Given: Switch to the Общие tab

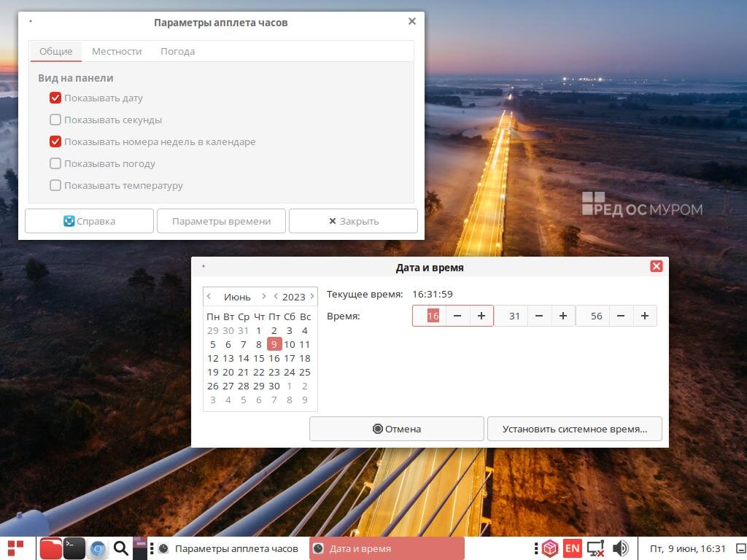Looking at the screenshot, I should [55, 52].
